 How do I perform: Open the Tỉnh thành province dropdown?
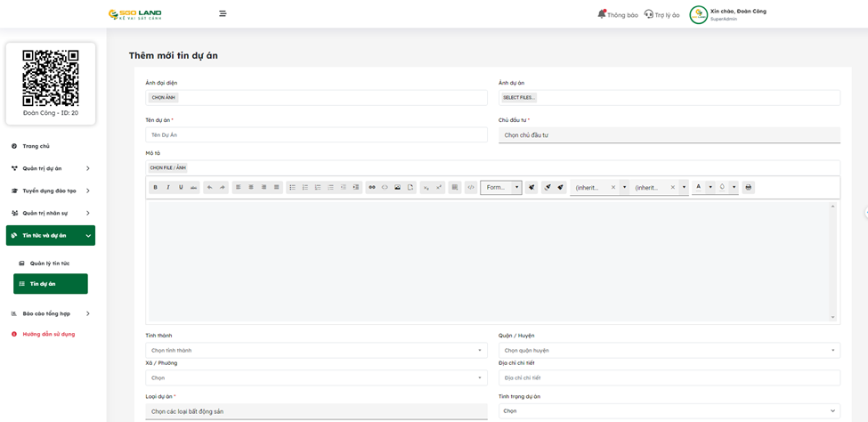(316, 351)
